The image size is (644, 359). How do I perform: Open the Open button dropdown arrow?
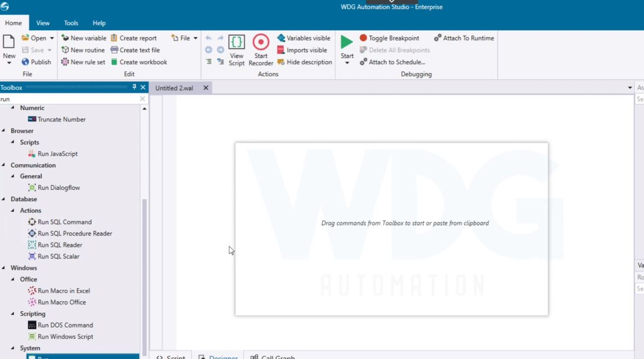[x=52, y=38]
